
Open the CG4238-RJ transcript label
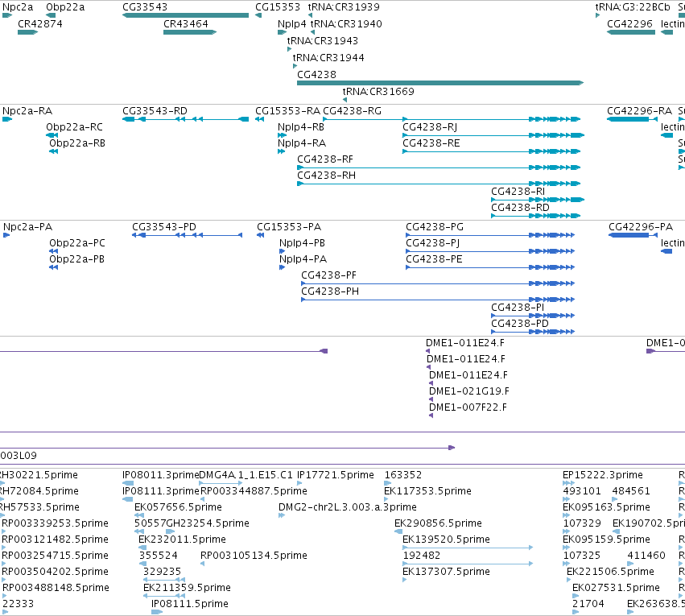(430, 127)
